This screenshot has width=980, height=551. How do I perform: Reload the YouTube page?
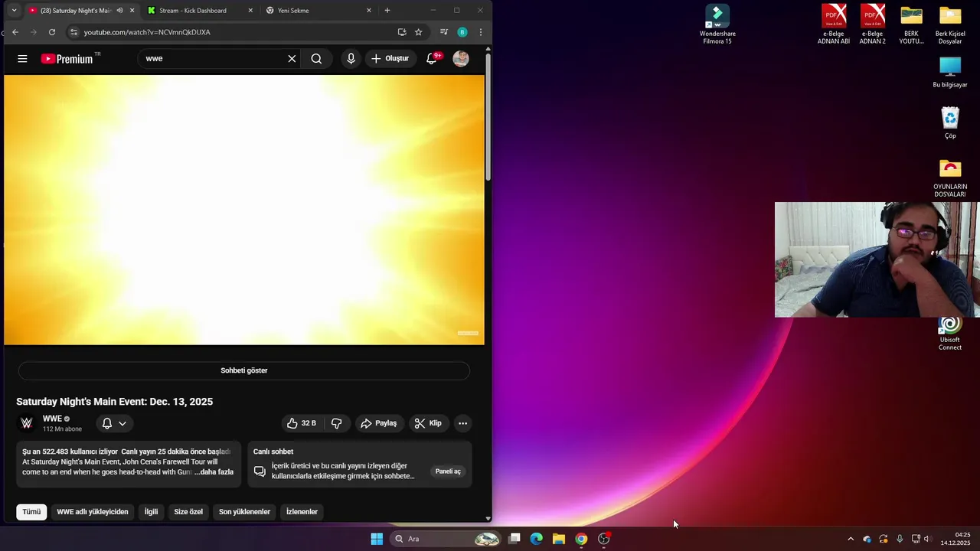click(52, 32)
